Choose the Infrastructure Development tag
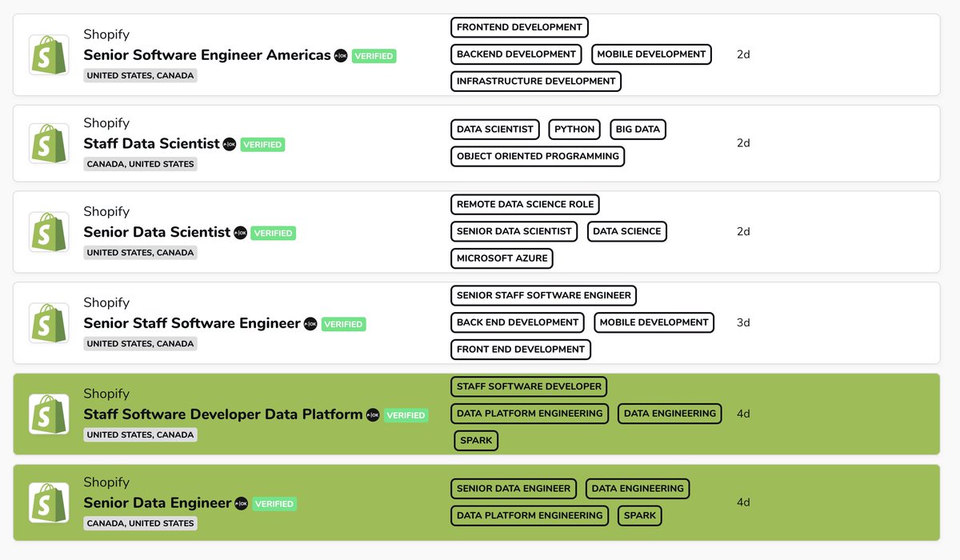 [x=536, y=81]
